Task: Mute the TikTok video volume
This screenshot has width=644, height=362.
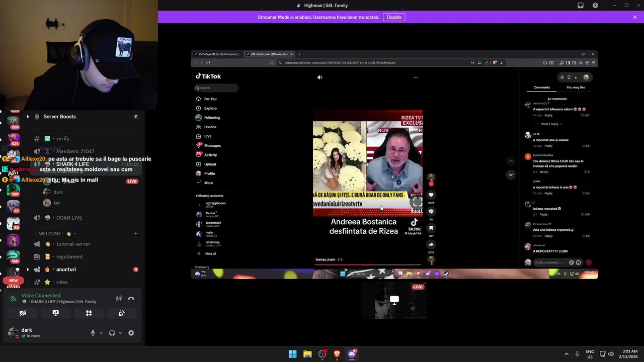Action: click(319, 77)
